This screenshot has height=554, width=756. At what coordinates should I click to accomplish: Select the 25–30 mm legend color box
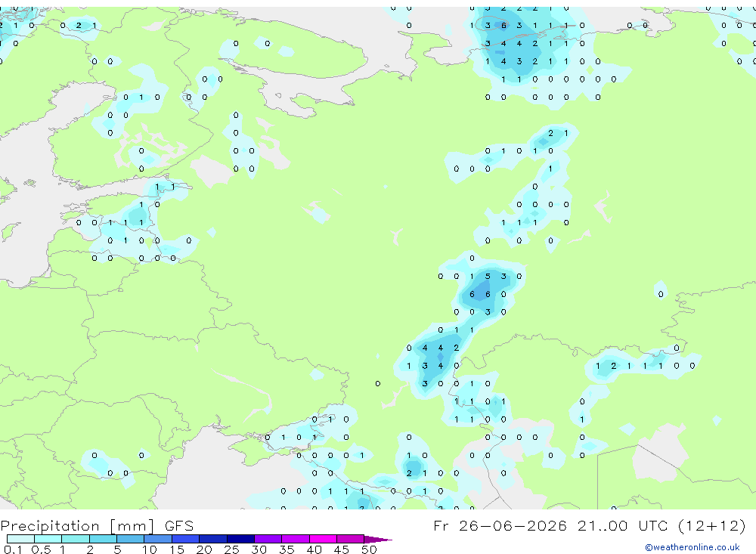click(x=240, y=539)
